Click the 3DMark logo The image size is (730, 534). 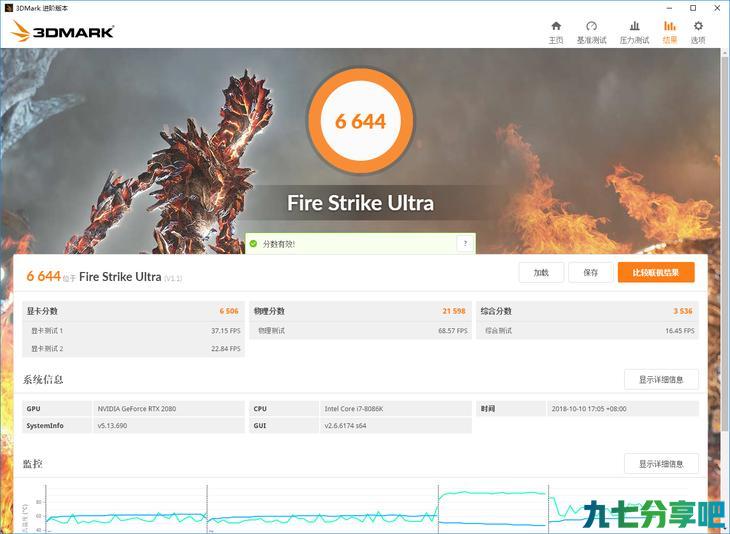point(62,31)
